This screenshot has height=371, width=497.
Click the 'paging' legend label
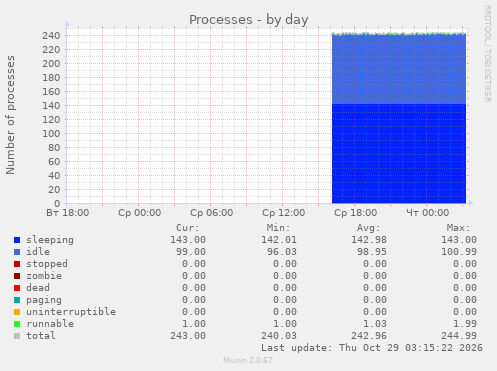click(44, 300)
